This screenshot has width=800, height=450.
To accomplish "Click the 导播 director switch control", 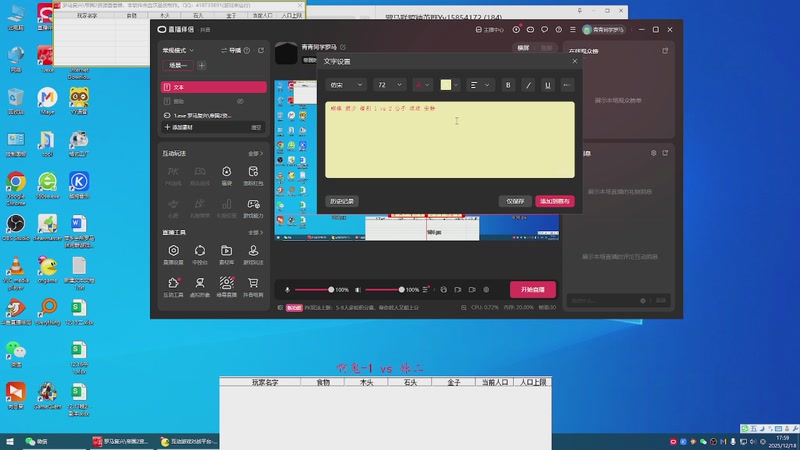I will click(231, 51).
